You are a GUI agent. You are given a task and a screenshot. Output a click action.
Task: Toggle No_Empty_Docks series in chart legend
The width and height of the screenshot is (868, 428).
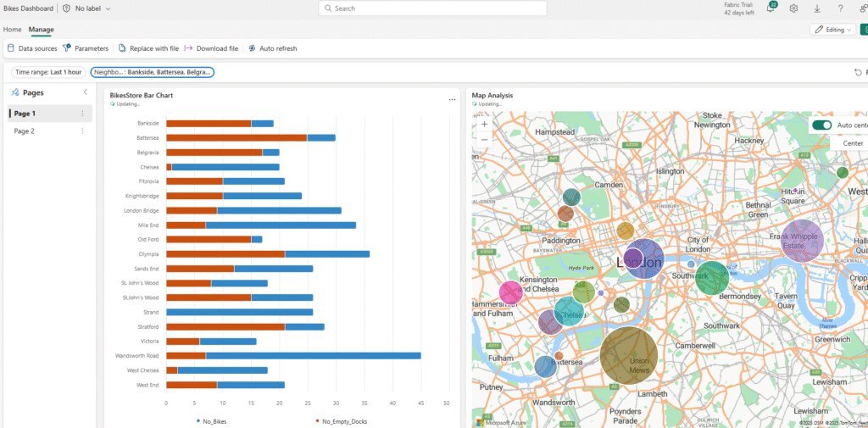[x=341, y=420]
